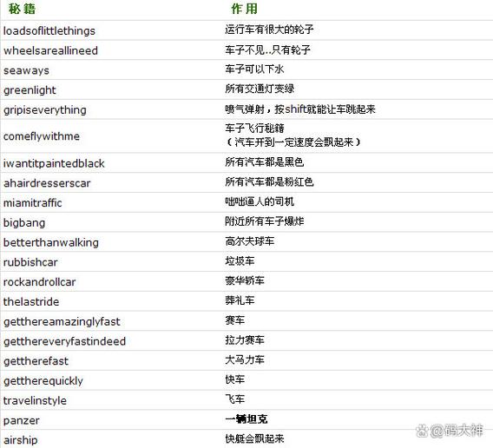
Task: Select the description 运行车有很大的轮子
Action: click(269, 30)
